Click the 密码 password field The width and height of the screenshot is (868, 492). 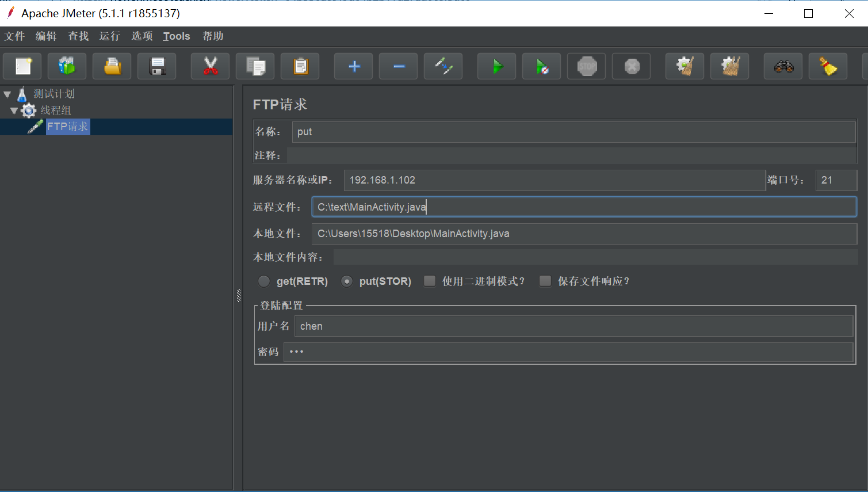tap(568, 352)
